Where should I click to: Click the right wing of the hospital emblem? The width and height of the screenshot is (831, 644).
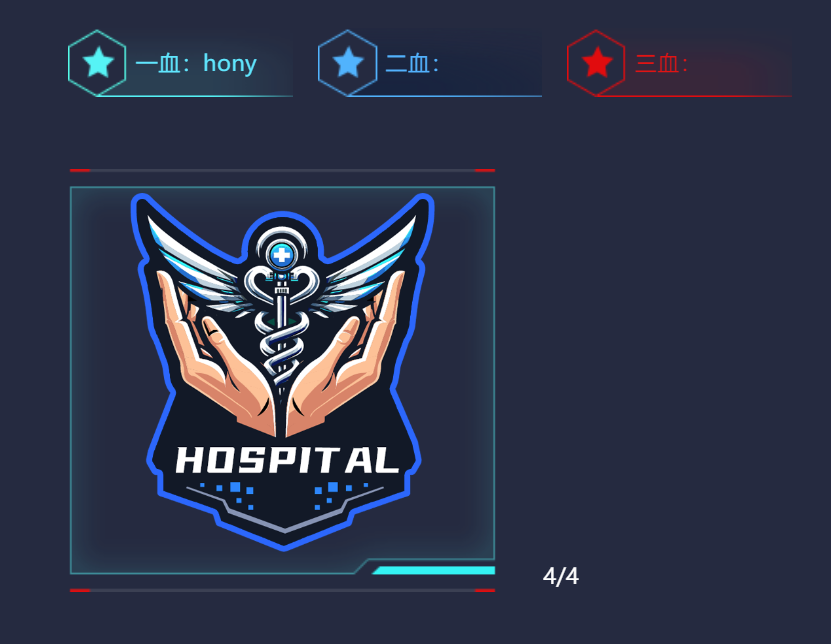(368, 265)
